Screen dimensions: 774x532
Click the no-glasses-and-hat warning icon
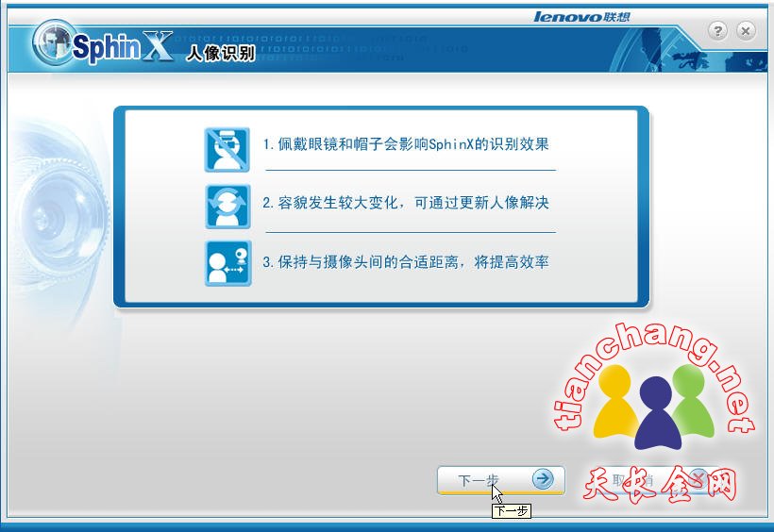pyautogui.click(x=227, y=150)
